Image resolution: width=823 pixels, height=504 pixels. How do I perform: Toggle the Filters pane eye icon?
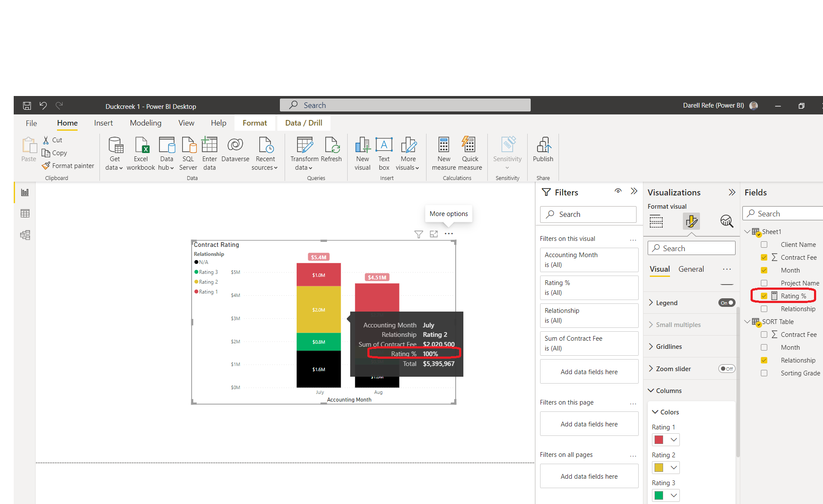pos(618,191)
